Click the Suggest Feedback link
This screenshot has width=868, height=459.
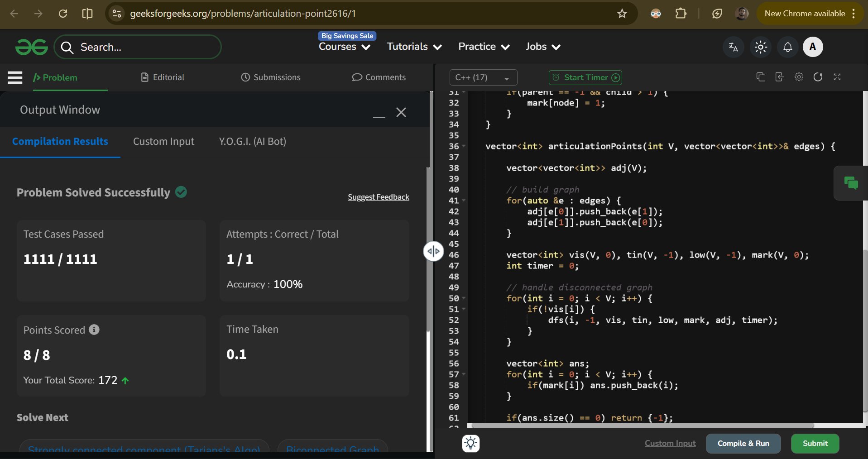click(378, 197)
